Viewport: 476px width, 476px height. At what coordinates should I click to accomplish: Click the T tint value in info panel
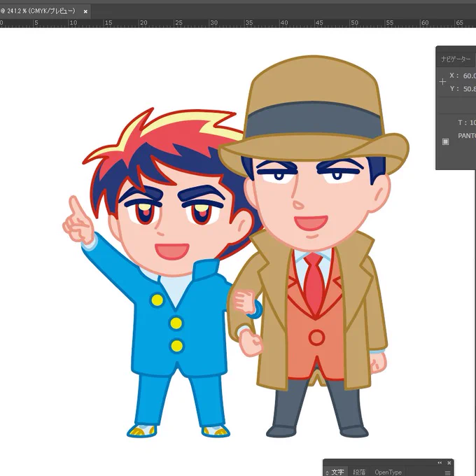(472, 122)
